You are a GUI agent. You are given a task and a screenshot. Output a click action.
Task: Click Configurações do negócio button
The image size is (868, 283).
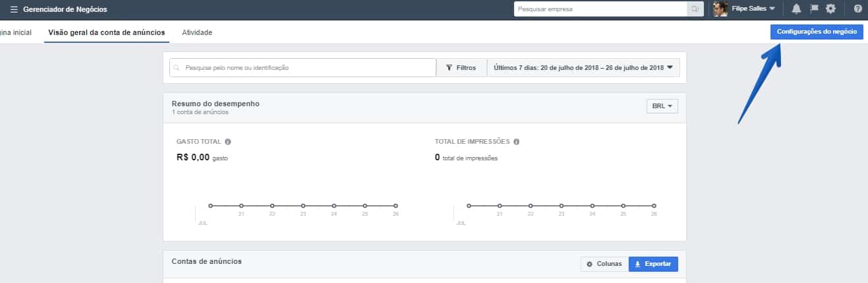tap(816, 32)
